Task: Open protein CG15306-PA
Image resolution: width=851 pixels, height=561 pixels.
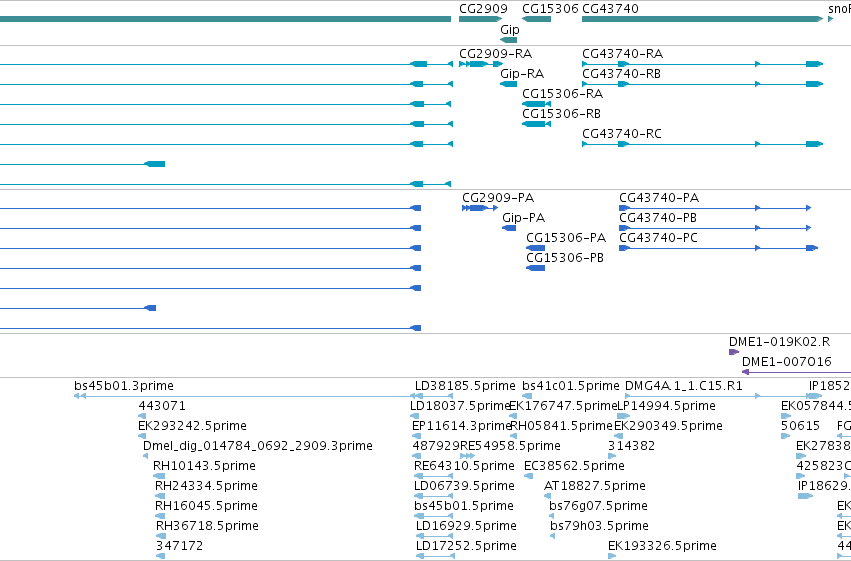Action: pos(566,238)
